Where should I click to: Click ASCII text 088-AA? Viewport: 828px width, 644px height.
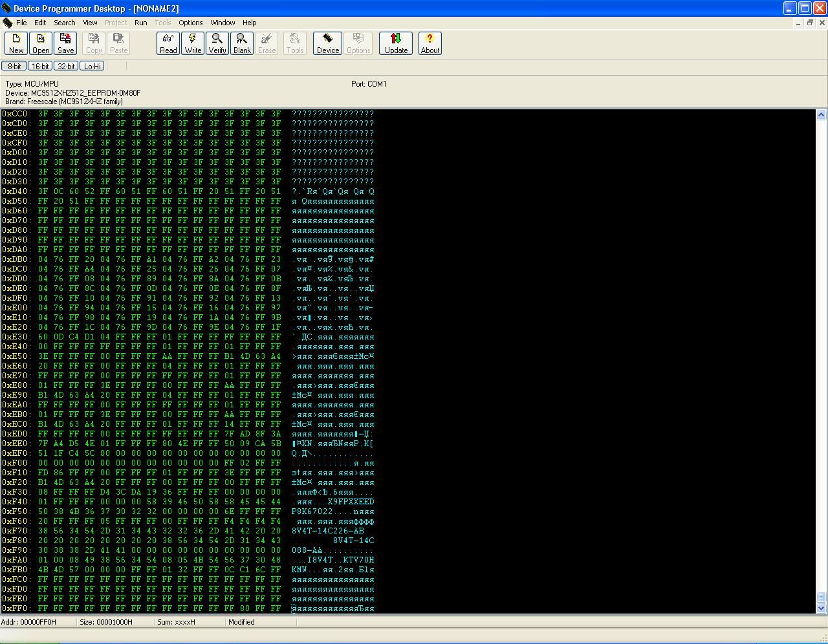tap(307, 550)
